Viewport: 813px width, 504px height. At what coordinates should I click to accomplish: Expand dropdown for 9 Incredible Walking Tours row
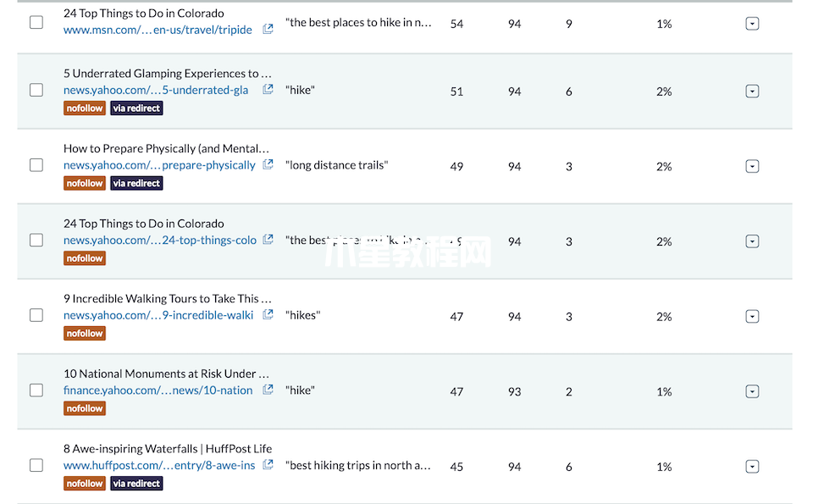coord(752,317)
